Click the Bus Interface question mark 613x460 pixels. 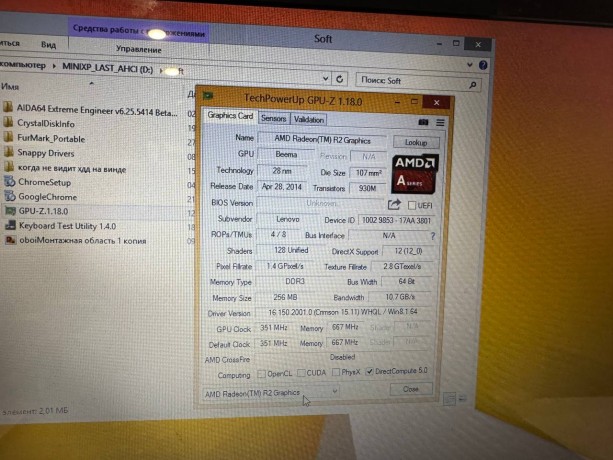click(x=432, y=236)
